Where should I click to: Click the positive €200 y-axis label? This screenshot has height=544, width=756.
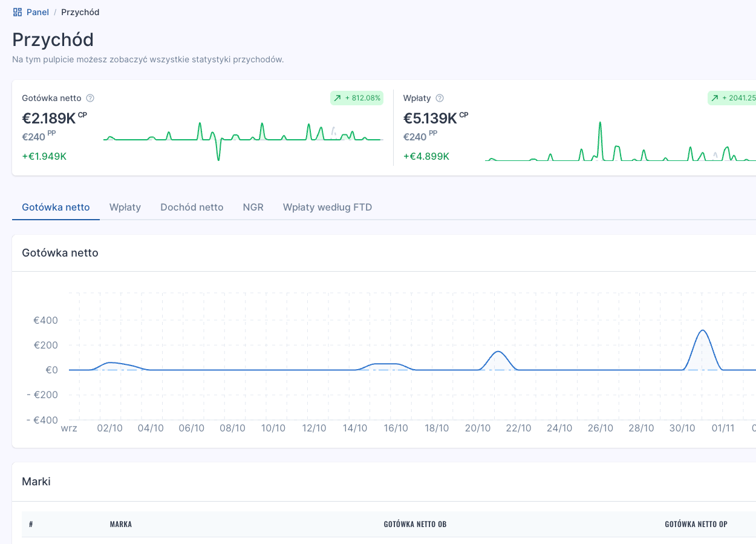[46, 345]
